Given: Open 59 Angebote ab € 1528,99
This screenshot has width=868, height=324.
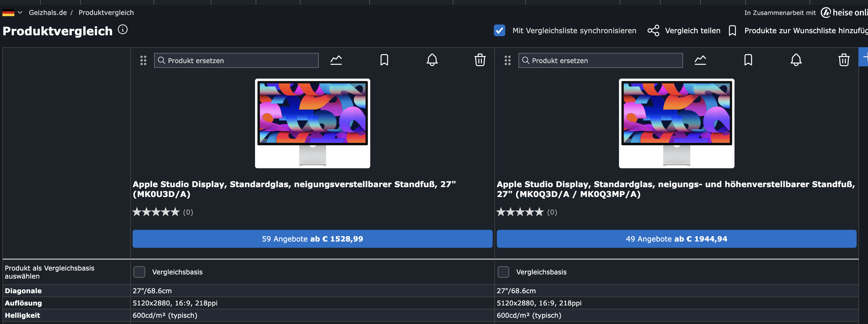Looking at the screenshot, I should click(312, 239).
